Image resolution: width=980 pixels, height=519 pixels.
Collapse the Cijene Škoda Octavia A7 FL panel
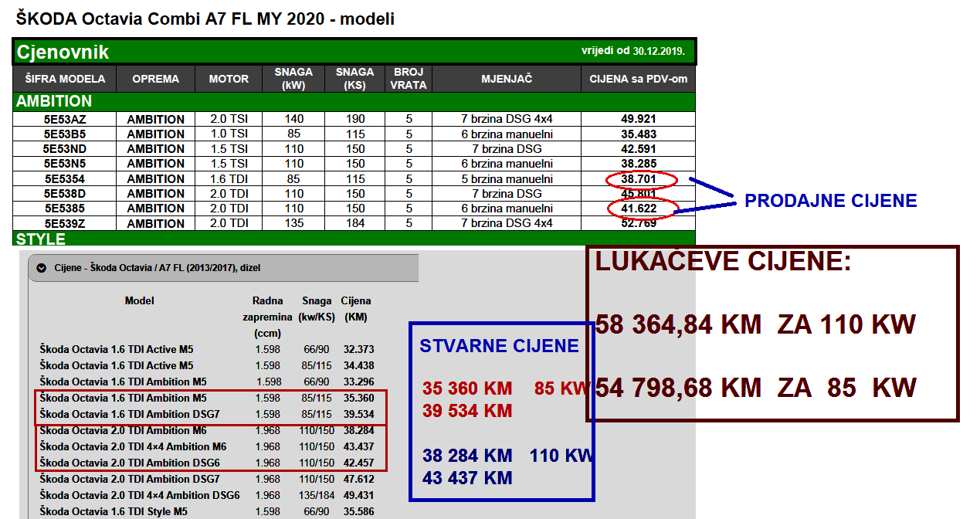click(42, 268)
